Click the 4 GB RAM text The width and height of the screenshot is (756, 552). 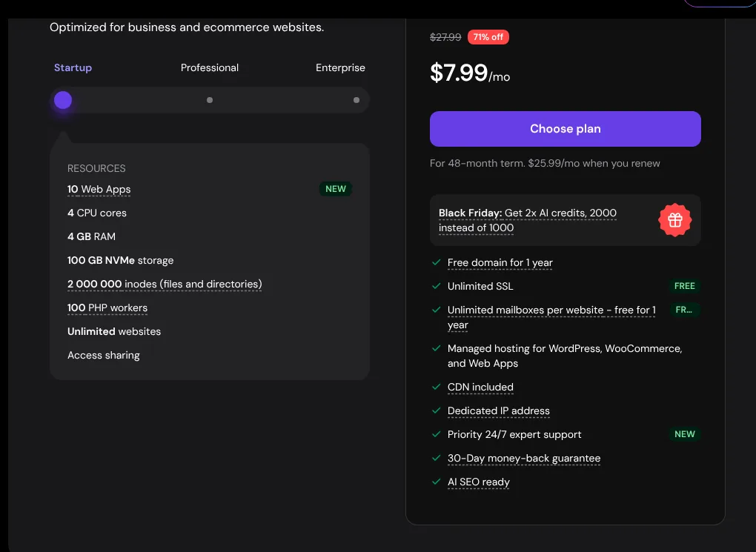tap(92, 236)
